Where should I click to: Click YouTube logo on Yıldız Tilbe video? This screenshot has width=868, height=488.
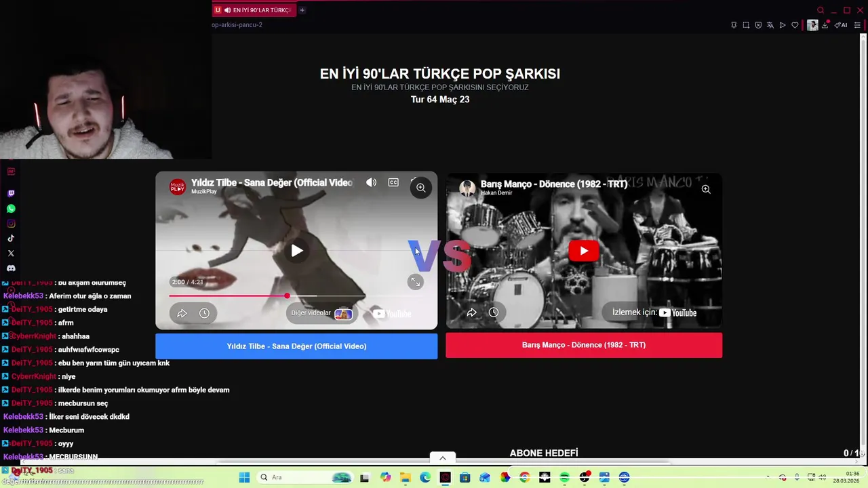click(392, 313)
